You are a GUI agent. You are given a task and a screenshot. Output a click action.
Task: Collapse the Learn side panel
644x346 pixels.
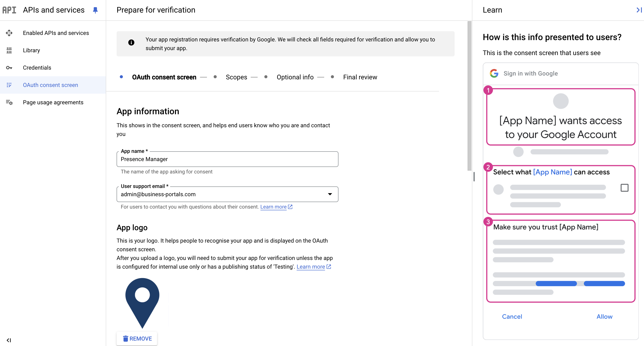pos(639,10)
